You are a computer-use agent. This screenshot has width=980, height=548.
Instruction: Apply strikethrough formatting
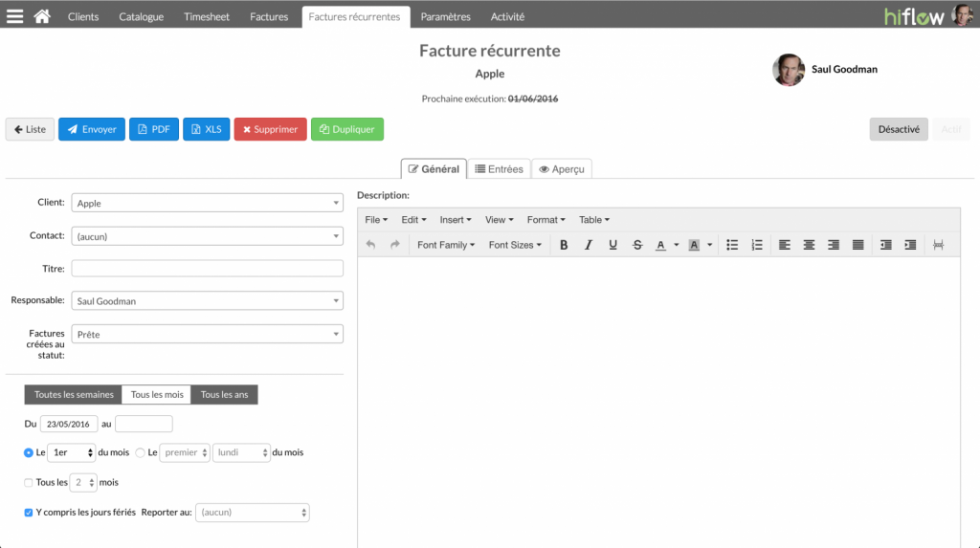click(636, 245)
